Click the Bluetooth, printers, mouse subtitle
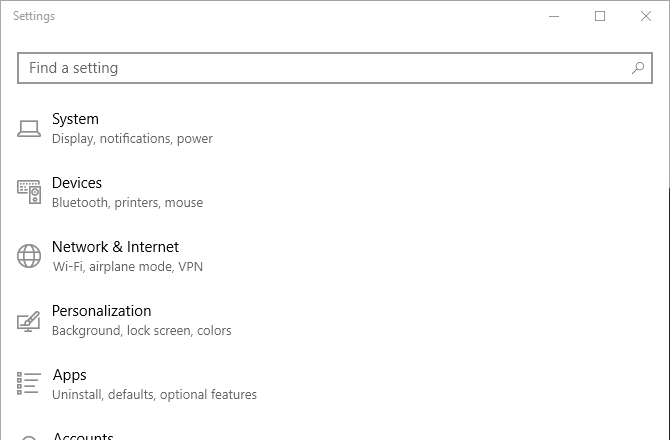 pyautogui.click(x=127, y=203)
